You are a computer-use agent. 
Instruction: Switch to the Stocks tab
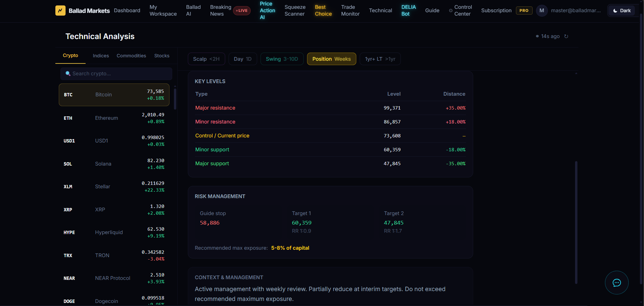162,56
